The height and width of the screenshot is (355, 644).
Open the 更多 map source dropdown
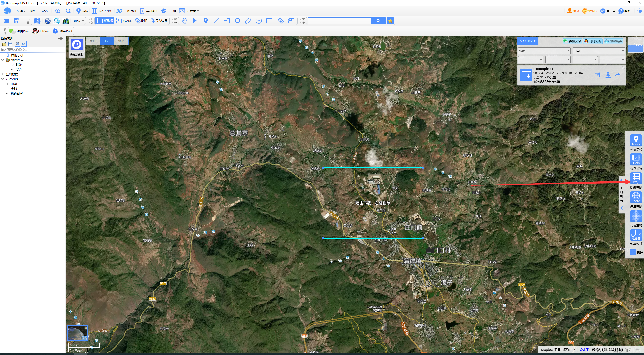(x=79, y=21)
